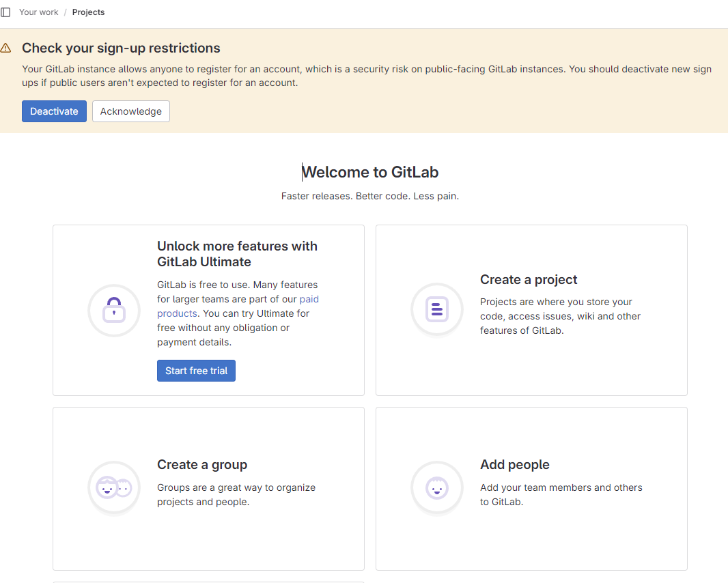This screenshot has width=728, height=583.
Task: Click the group faces icon
Action: click(x=114, y=488)
